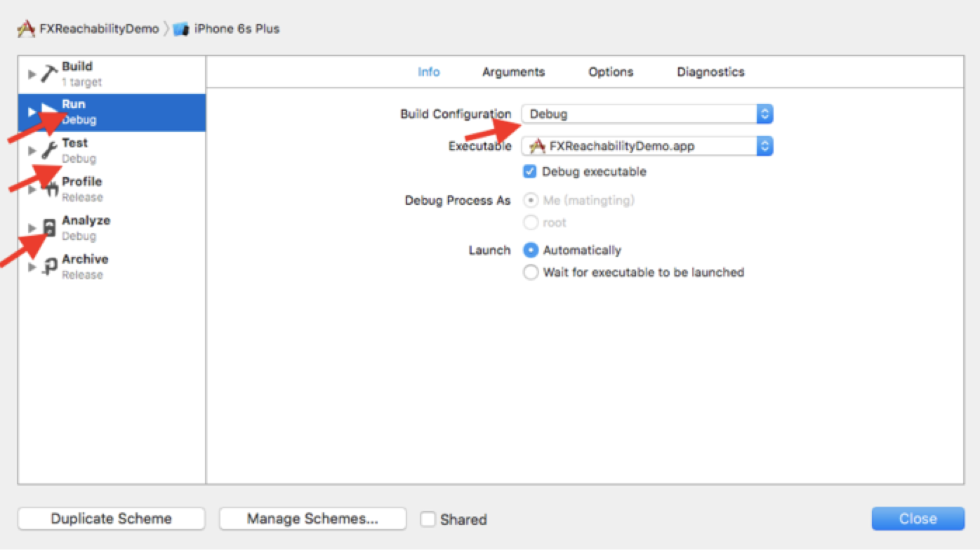Viewport: 980px width, 553px height.
Task: Toggle the Shared scheme checkbox
Action: point(428,519)
